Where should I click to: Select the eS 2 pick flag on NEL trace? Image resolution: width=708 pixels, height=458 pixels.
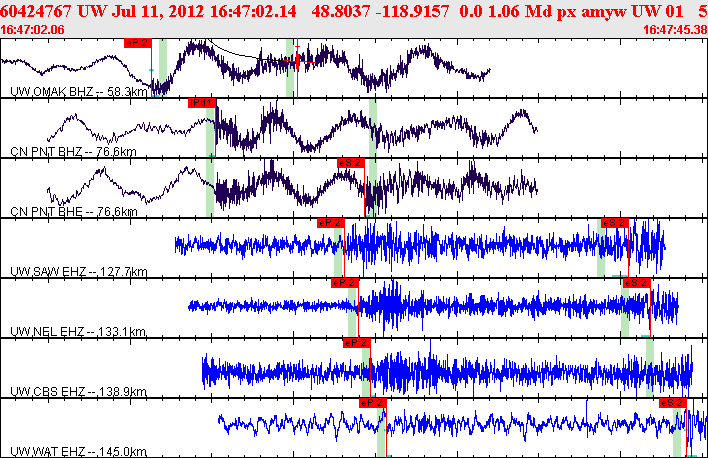(637, 283)
